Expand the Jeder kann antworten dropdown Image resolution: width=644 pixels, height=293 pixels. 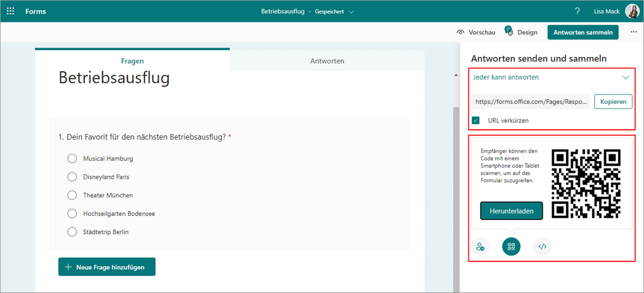(625, 77)
